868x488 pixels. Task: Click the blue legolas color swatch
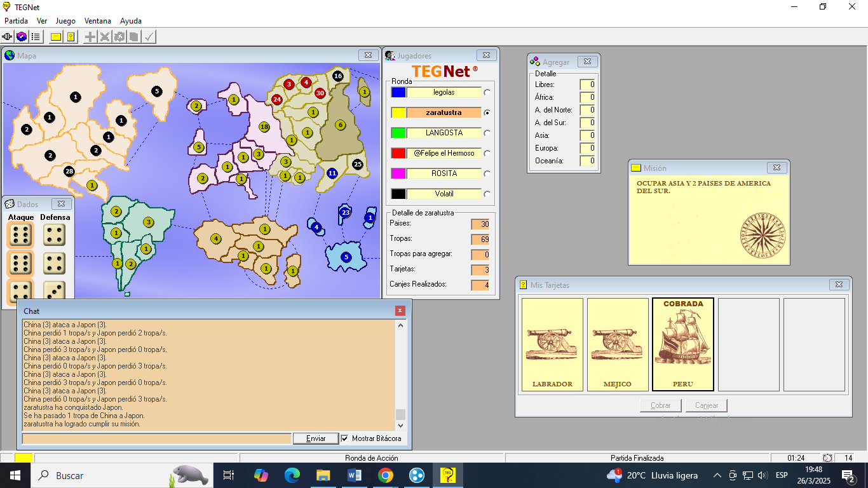click(398, 92)
